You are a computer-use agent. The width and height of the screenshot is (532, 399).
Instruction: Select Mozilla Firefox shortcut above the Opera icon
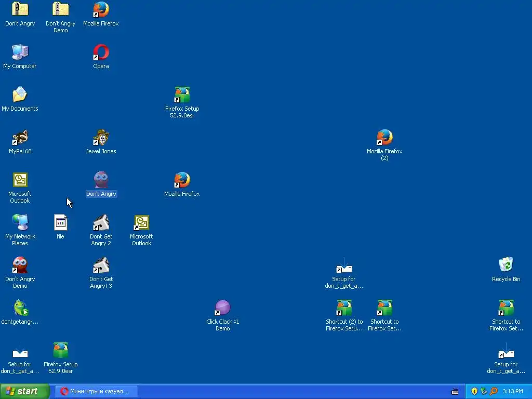coord(101,9)
